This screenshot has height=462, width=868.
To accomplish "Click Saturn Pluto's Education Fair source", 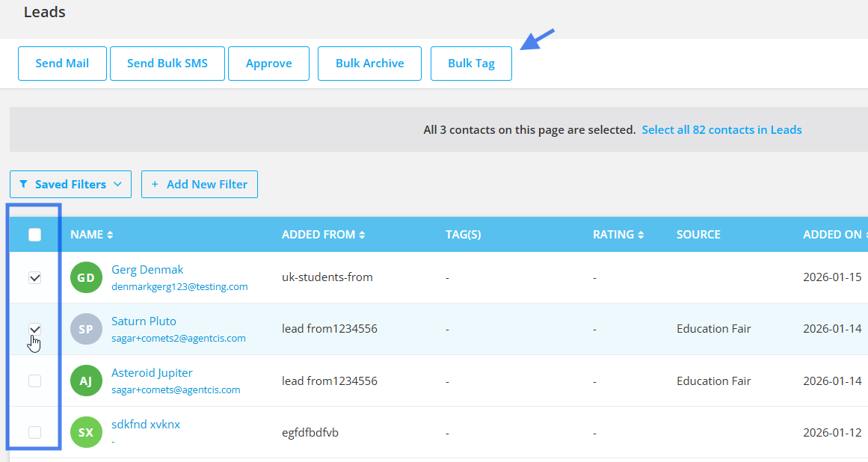I will tap(713, 329).
